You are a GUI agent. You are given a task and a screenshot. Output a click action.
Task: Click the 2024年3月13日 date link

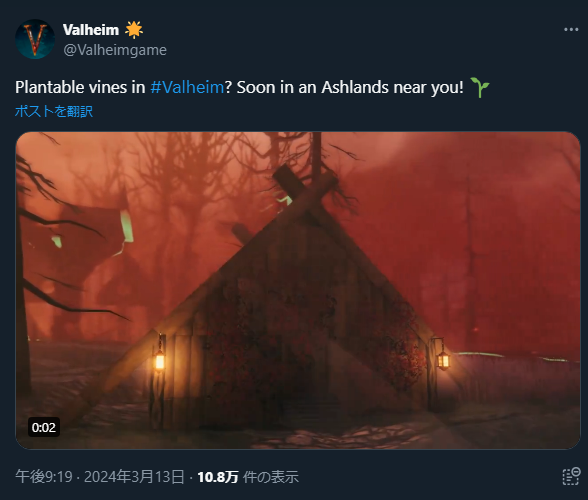tap(134, 477)
